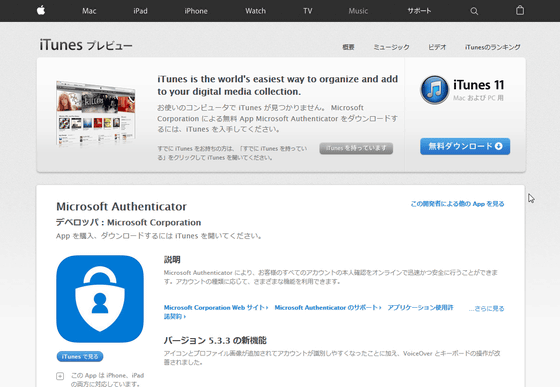
Task: Switch to the iTunesのランキング tab
Action: point(492,47)
